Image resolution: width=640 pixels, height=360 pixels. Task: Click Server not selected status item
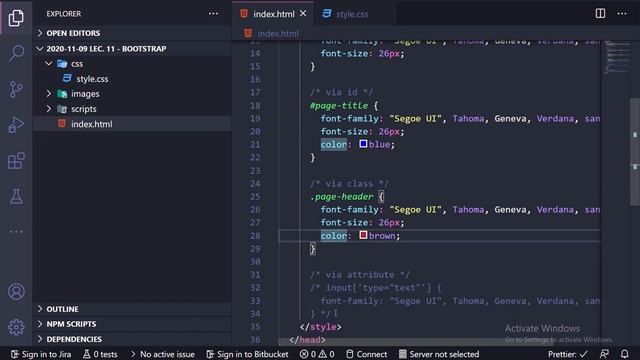click(x=439, y=354)
